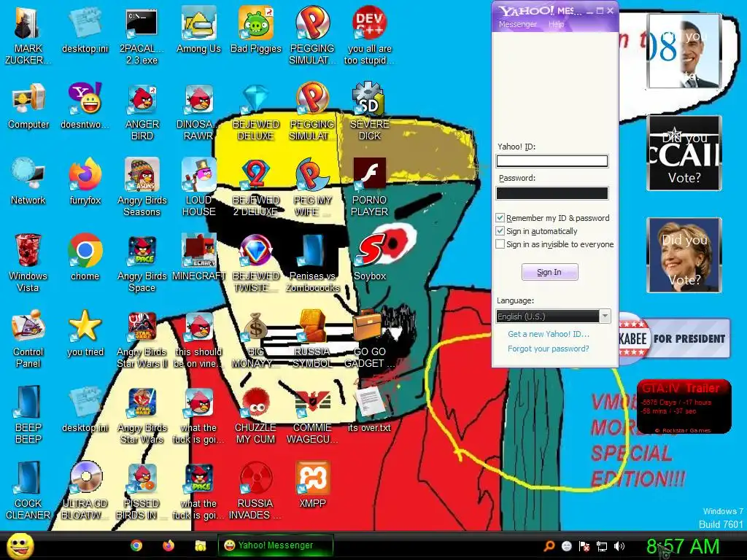Click the volume speaker tray icon
Image resolution: width=747 pixels, height=560 pixels.
tap(619, 546)
